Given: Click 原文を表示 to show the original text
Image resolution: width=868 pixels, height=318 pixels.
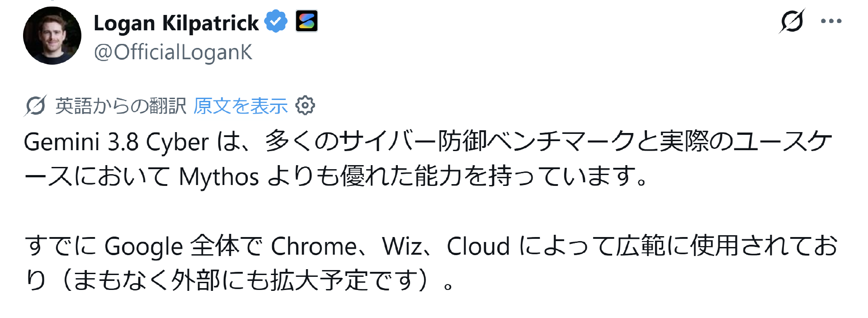Looking at the screenshot, I should click(x=241, y=106).
